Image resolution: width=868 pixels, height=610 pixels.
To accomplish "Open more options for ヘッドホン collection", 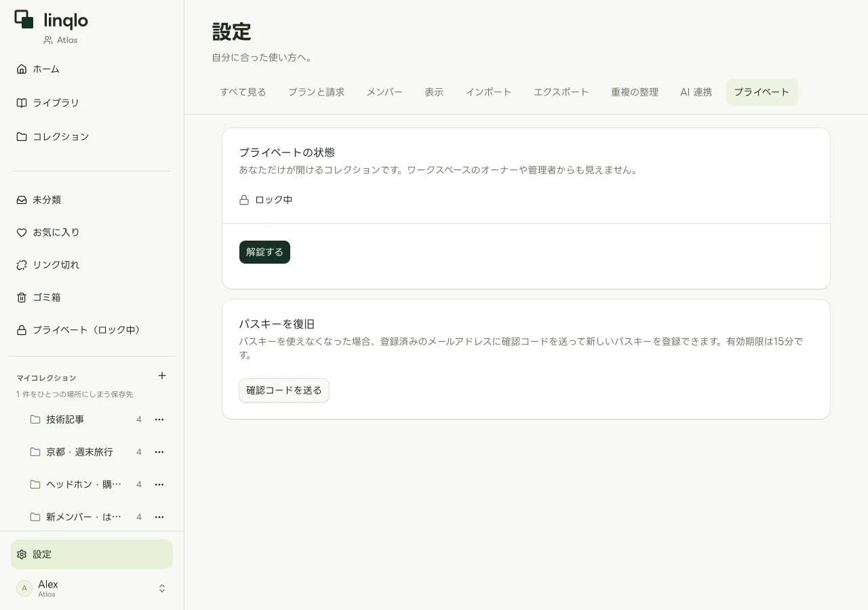I will [159, 485].
